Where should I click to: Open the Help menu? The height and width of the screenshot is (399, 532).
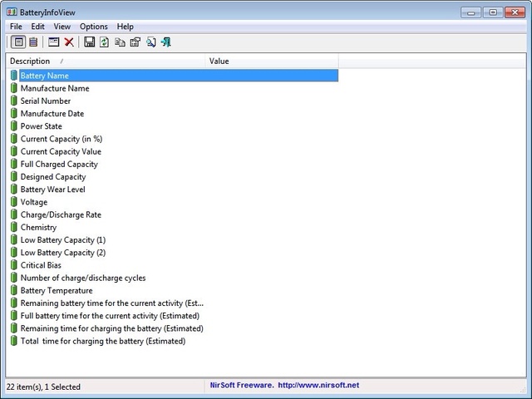click(x=126, y=27)
